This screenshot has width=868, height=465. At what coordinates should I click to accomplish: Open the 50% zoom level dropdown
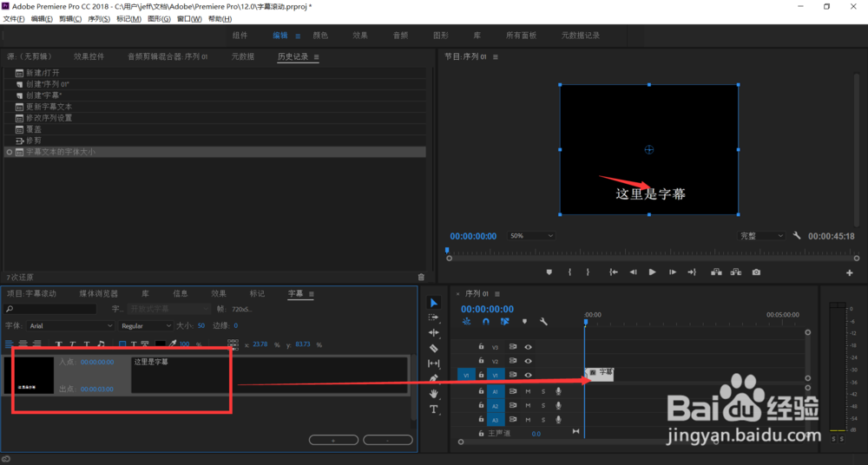tap(531, 236)
